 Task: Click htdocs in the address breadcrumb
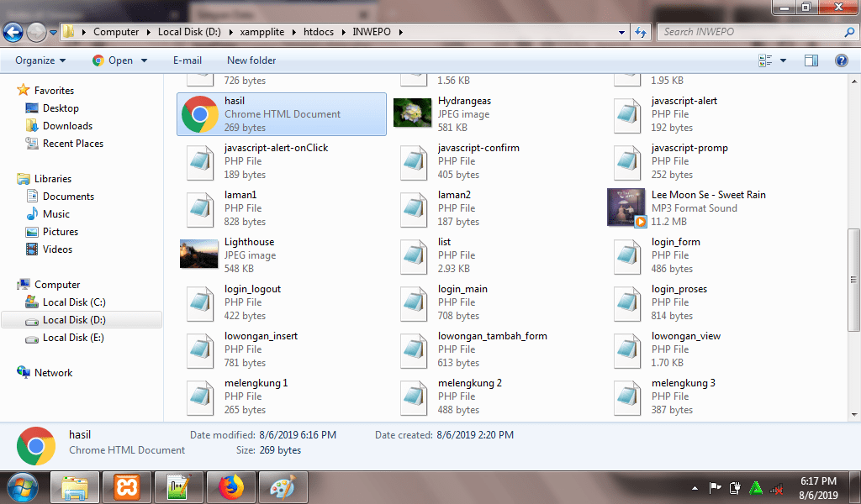click(319, 32)
